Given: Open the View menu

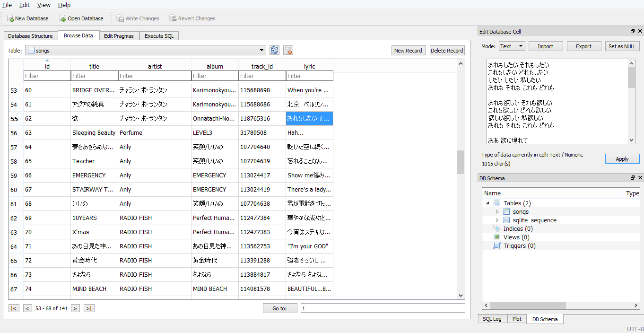Looking at the screenshot, I should click(x=44, y=5).
